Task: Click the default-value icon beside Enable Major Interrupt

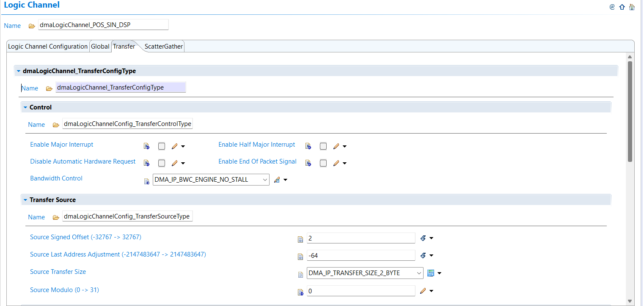Action: (146, 146)
